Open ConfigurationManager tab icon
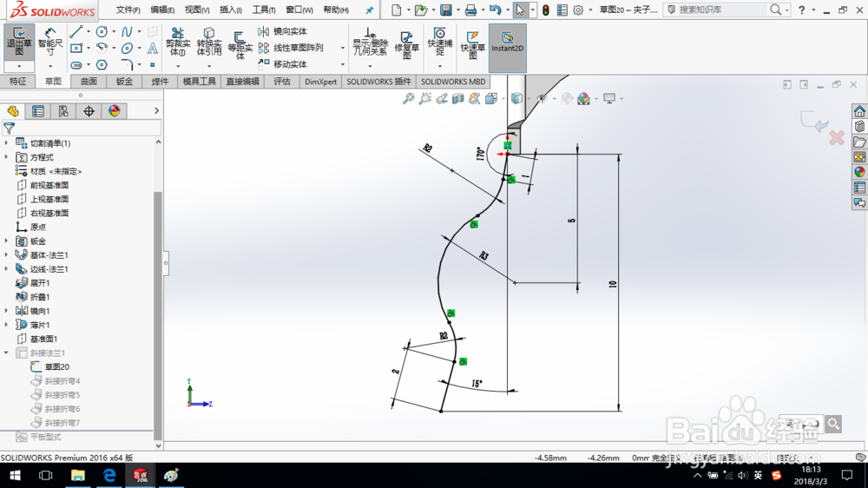 [63, 111]
